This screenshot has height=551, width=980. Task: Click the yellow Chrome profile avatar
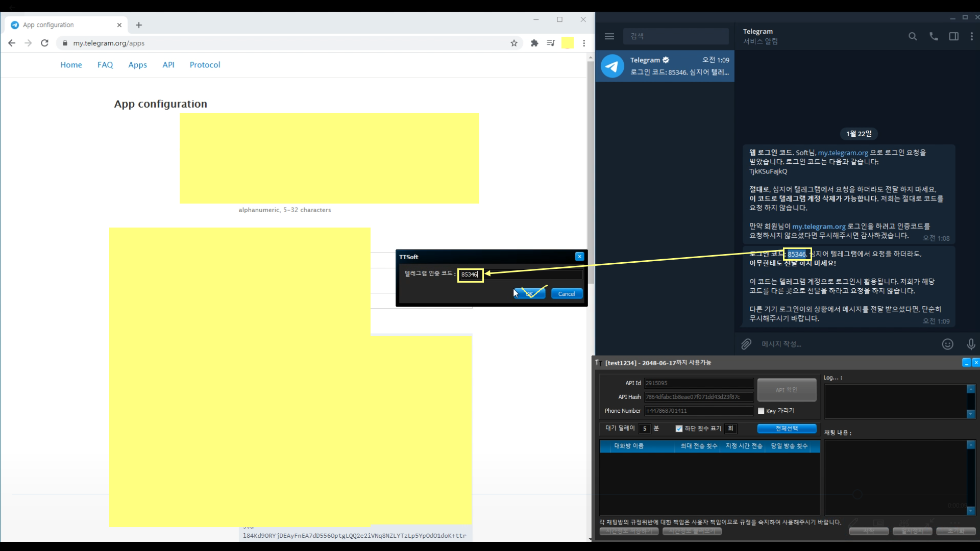568,43
